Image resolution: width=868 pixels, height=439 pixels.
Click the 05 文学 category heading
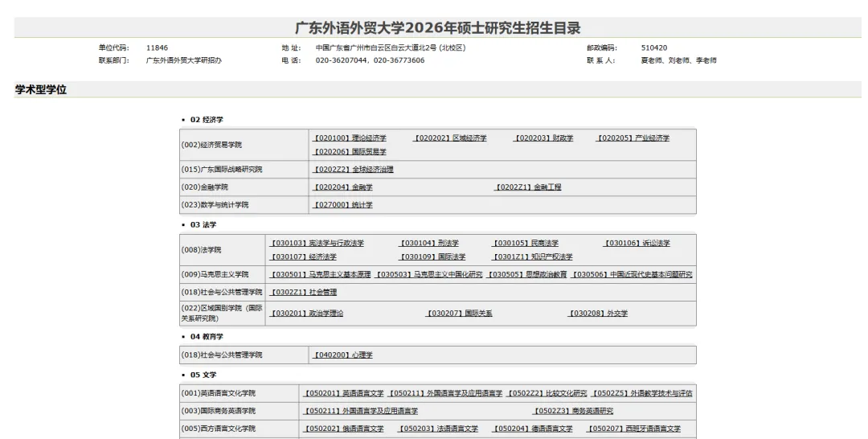click(x=203, y=375)
